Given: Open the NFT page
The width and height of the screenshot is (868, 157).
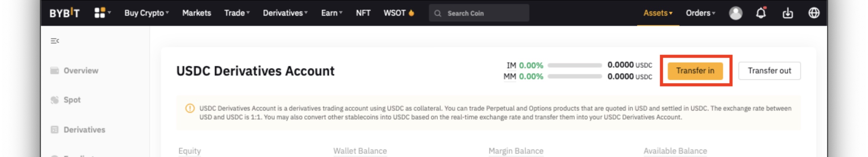Looking at the screenshot, I should [x=363, y=13].
